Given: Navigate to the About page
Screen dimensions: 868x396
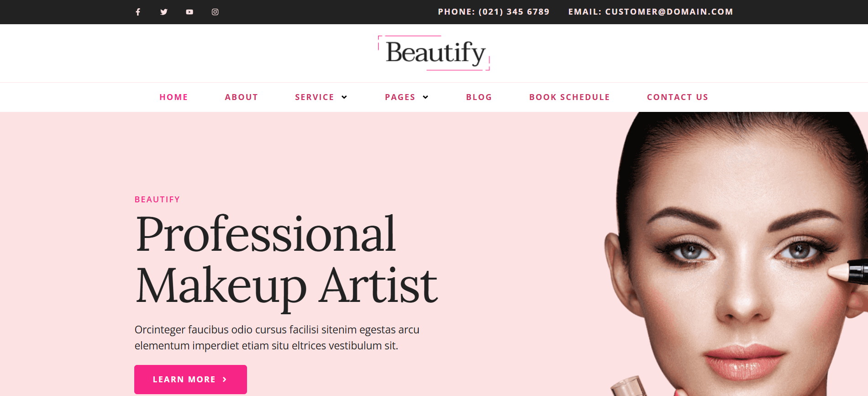Looking at the screenshot, I should 241,97.
